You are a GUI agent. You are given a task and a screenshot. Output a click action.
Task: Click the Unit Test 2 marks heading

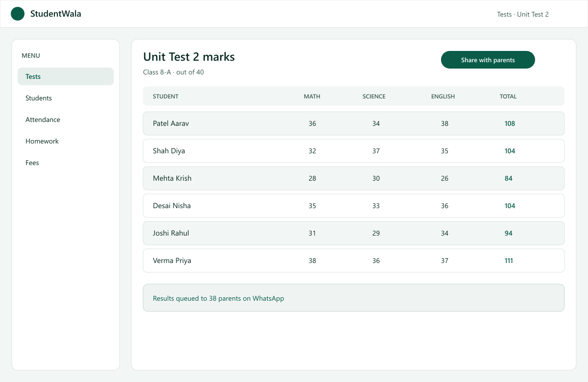tap(189, 57)
